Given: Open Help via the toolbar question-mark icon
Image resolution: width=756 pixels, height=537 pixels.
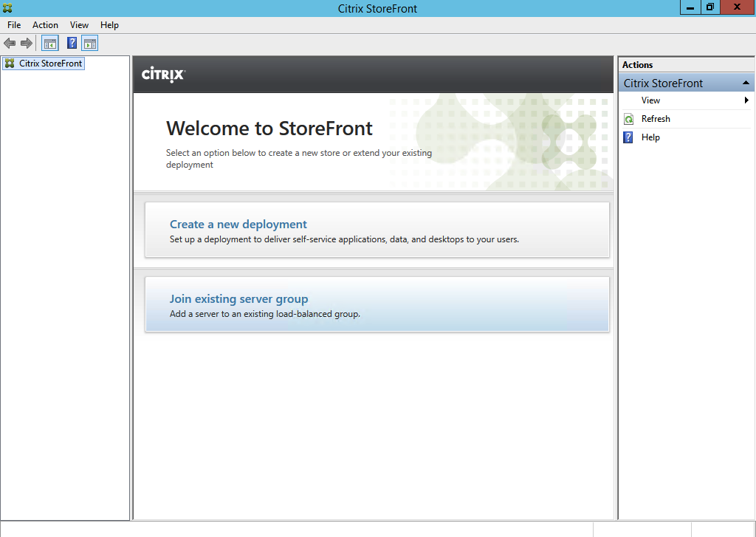Looking at the screenshot, I should 72,44.
